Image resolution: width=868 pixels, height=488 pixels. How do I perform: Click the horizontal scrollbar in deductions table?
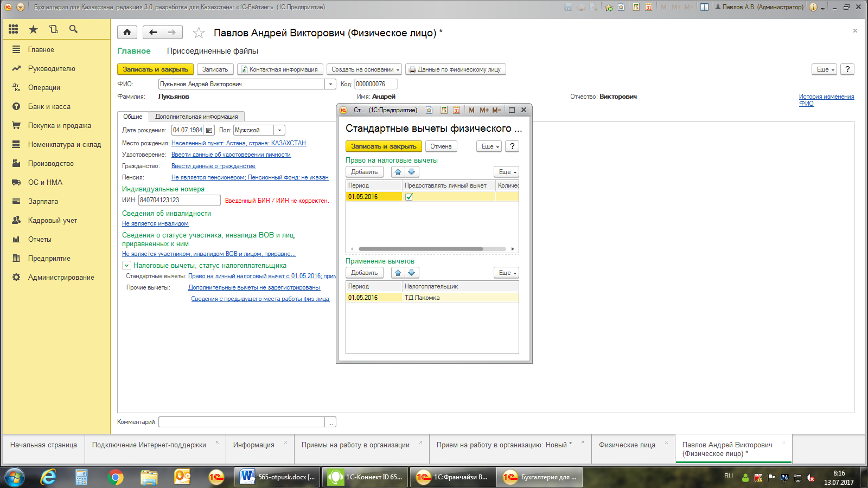421,249
